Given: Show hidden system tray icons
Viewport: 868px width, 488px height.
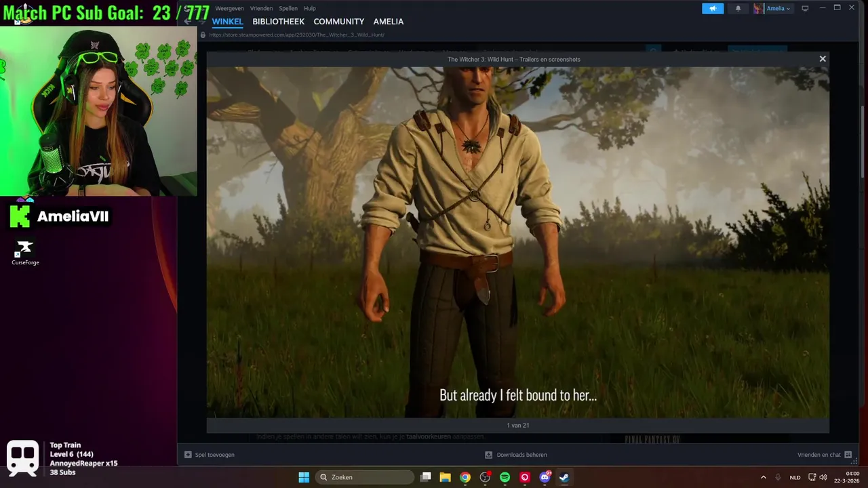Looking at the screenshot, I should 764,477.
